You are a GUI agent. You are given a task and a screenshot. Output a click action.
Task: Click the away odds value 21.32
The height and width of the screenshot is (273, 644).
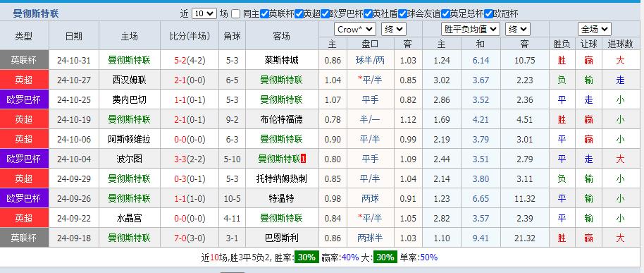pos(524,238)
